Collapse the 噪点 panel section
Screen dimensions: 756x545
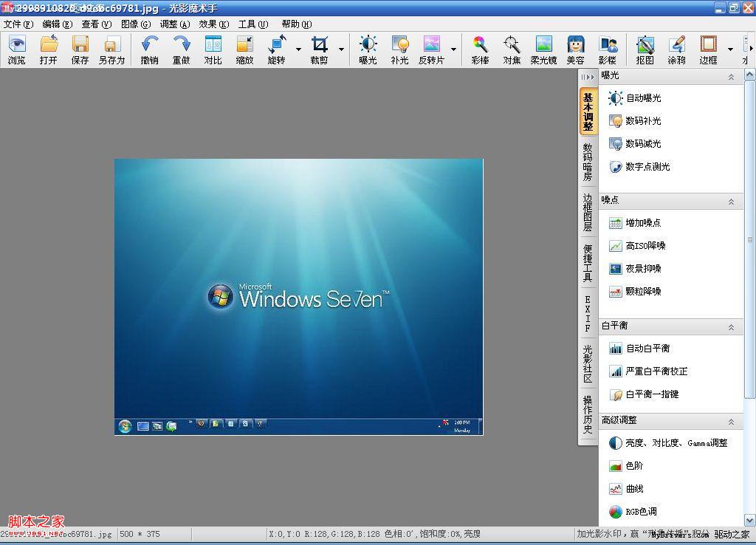(732, 202)
